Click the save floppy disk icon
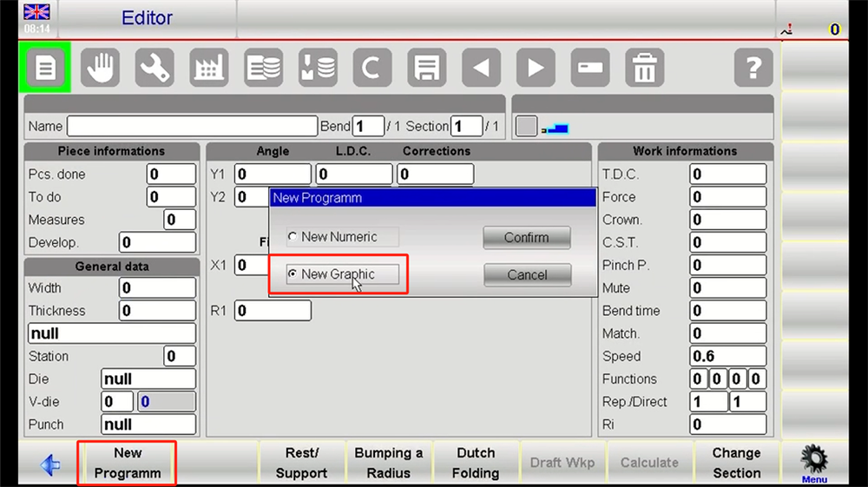Image resolution: width=868 pixels, height=487 pixels. point(426,68)
